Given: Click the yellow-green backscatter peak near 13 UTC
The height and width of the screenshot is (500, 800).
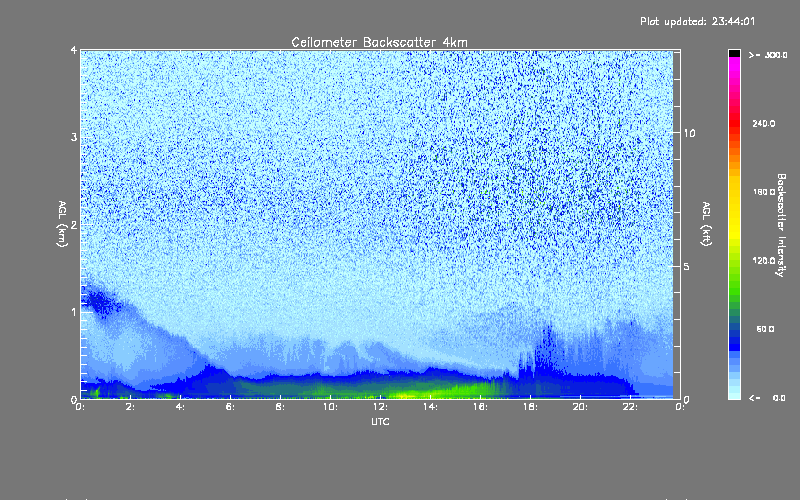Looking at the screenshot, I should pos(408,395).
